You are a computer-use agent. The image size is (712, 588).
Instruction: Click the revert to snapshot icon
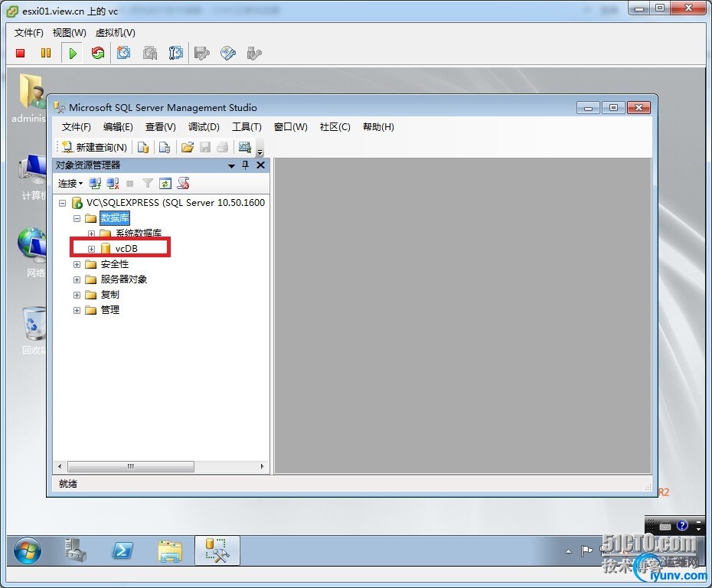(150, 53)
